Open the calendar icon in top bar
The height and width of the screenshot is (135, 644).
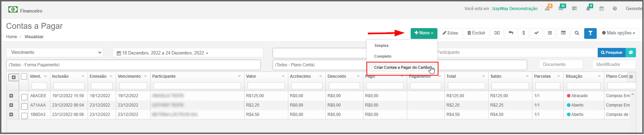(x=602, y=9)
